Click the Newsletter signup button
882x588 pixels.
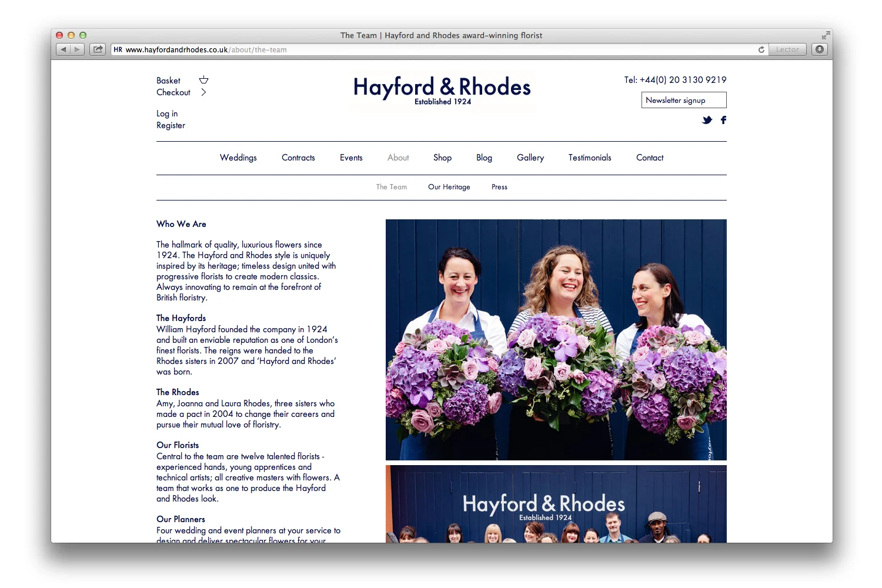click(684, 100)
